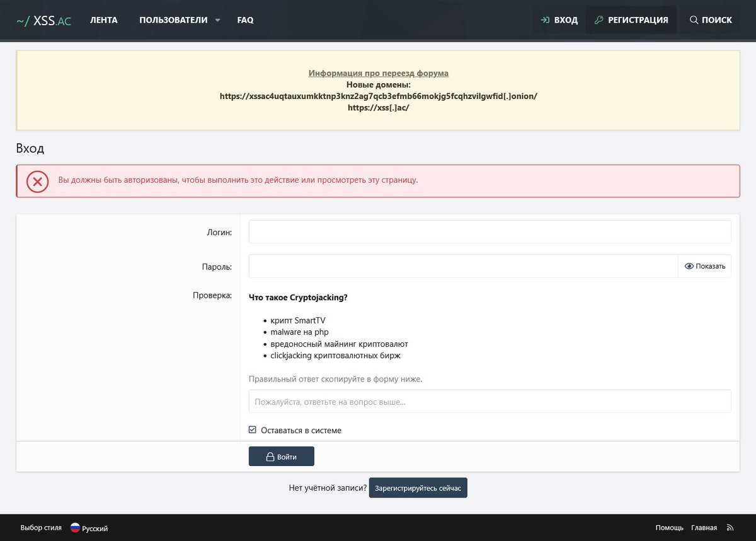Click the Помощь footer link
The image size is (756, 541).
[670, 527]
